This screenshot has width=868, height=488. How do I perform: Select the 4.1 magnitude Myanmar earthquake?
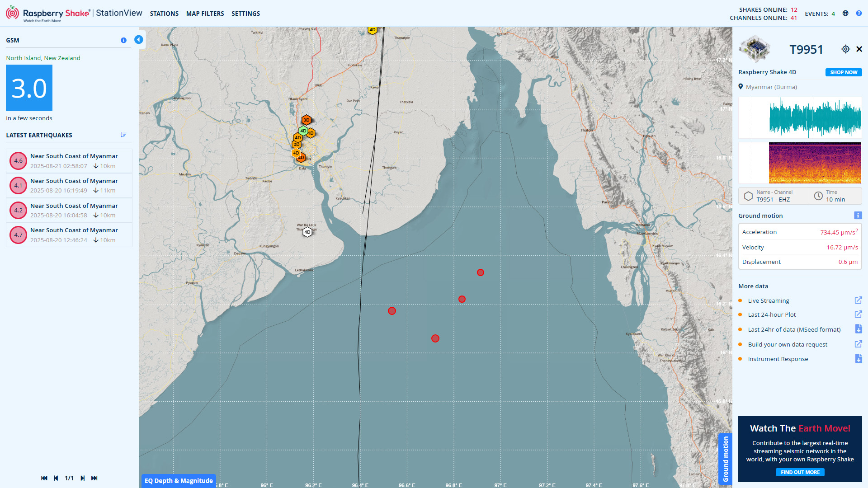click(x=69, y=185)
